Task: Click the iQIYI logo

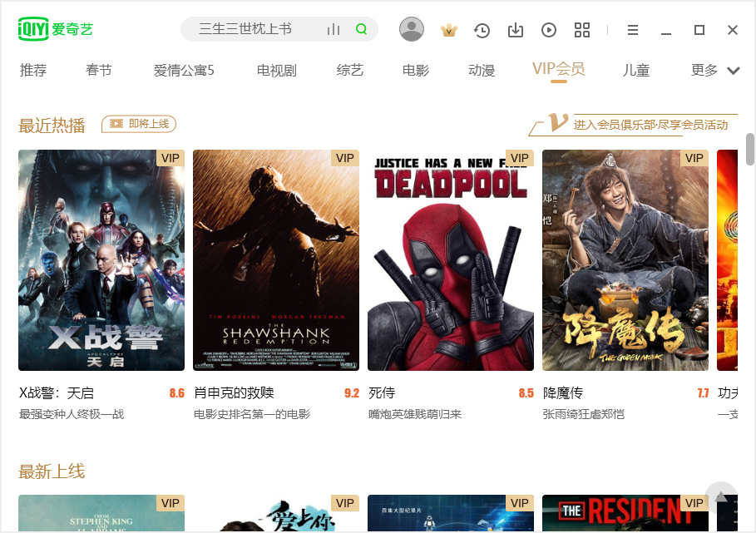Action: click(x=55, y=29)
